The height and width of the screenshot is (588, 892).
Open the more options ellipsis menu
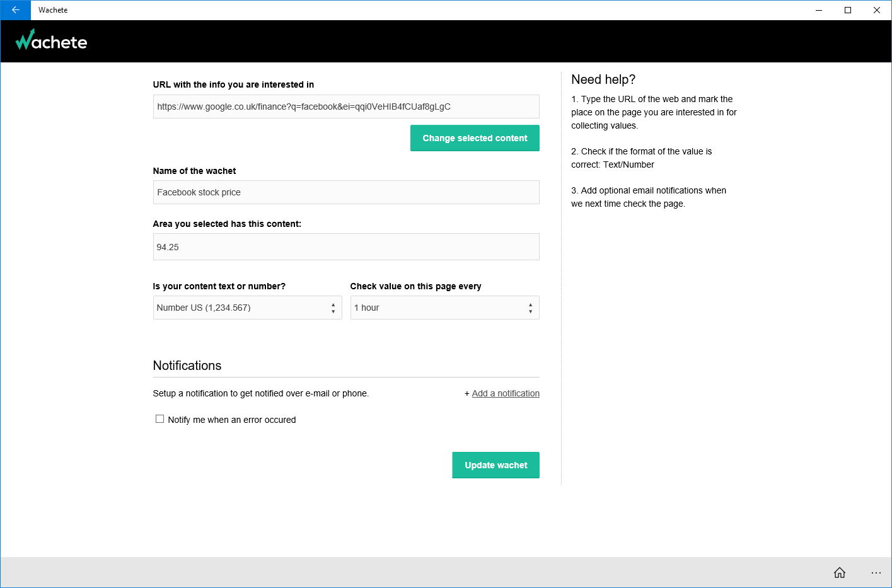tap(876, 572)
